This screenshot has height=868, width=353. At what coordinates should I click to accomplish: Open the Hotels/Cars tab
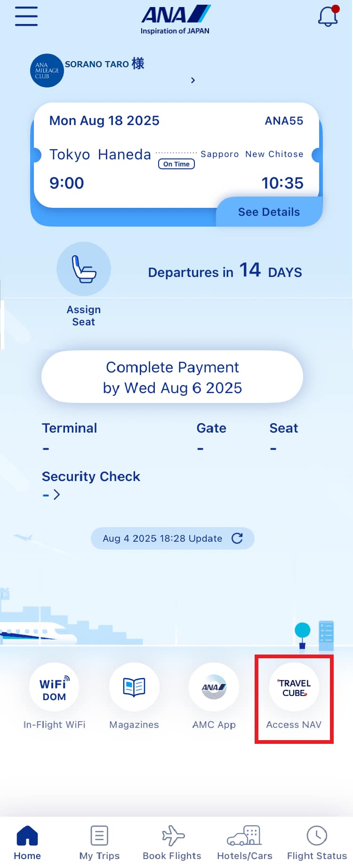[x=245, y=843]
